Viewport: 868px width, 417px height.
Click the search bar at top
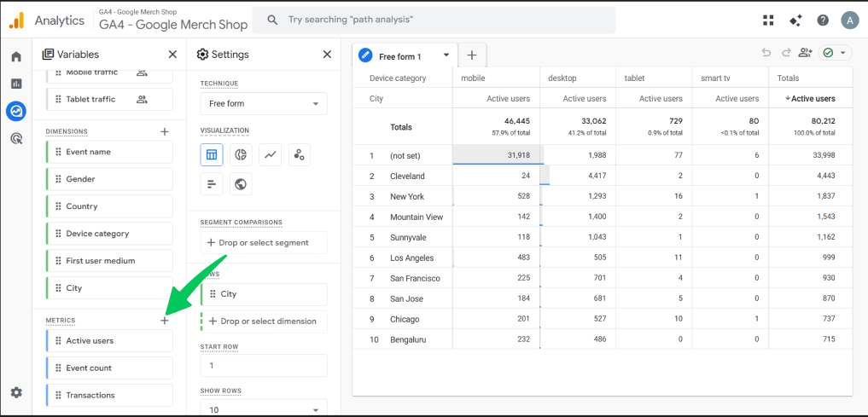[434, 20]
